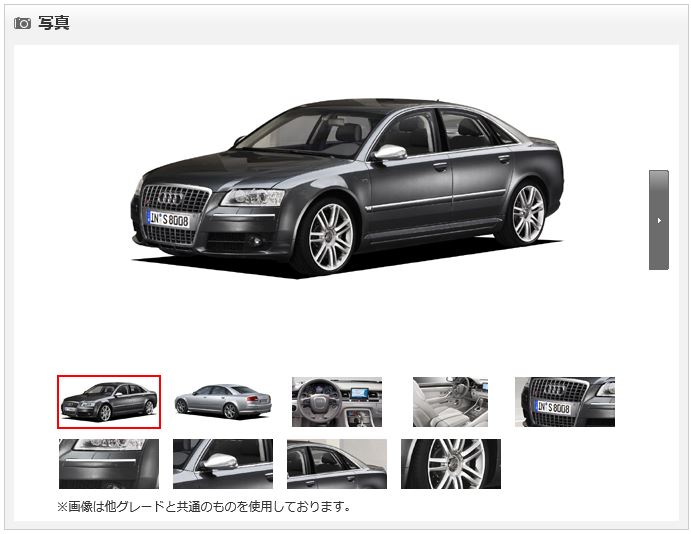Select the front grille license plate thumbnail
Image resolution: width=691 pixels, height=534 pixels.
565,402
